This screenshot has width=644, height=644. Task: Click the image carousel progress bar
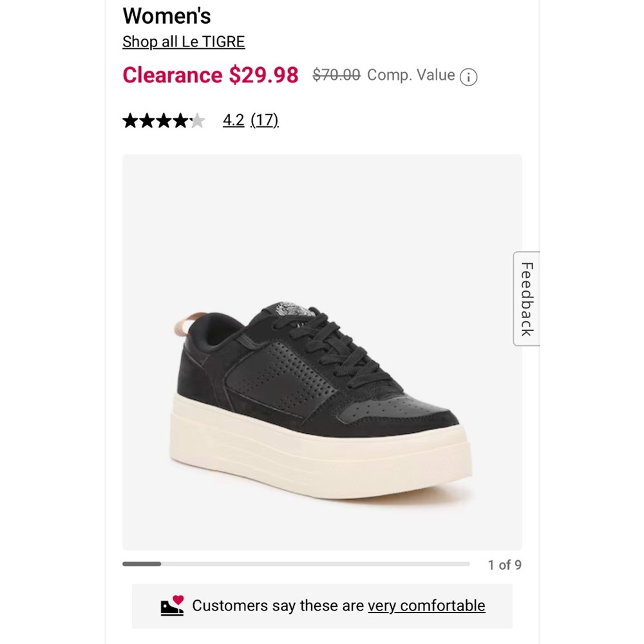296,563
